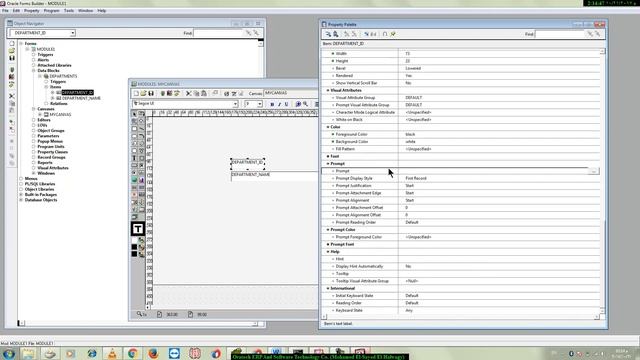Screen dimensions: 640x360
Task: Click Paste in the Layout Editor toolbar
Action: (x=204, y=93)
